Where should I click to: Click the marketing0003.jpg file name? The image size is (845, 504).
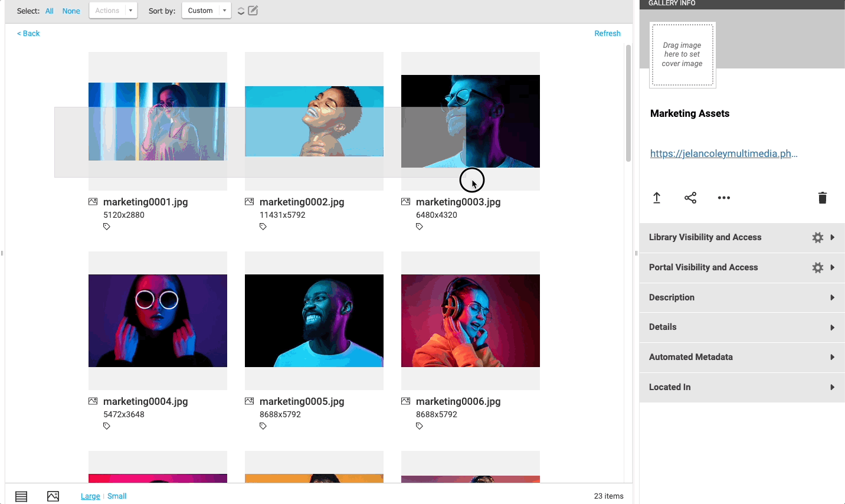point(458,202)
